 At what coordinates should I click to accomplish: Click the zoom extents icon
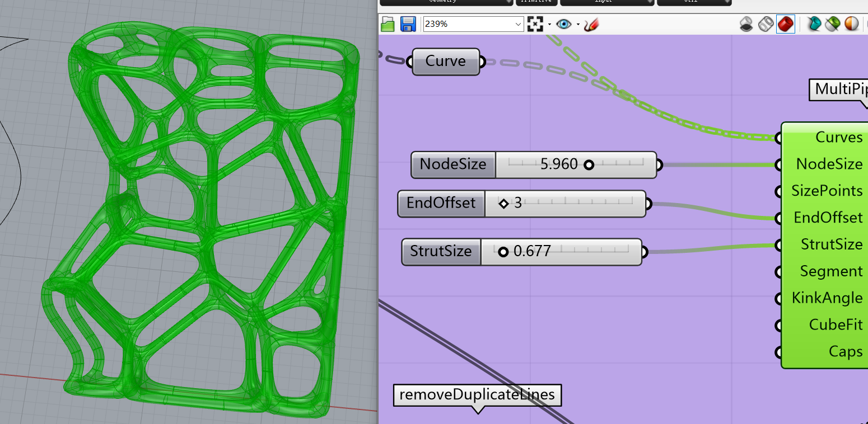coord(536,24)
